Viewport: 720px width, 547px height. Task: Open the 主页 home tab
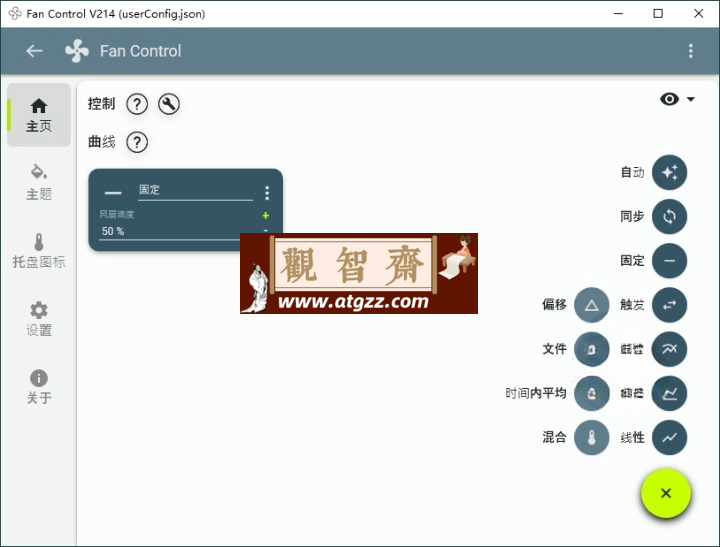coord(39,115)
